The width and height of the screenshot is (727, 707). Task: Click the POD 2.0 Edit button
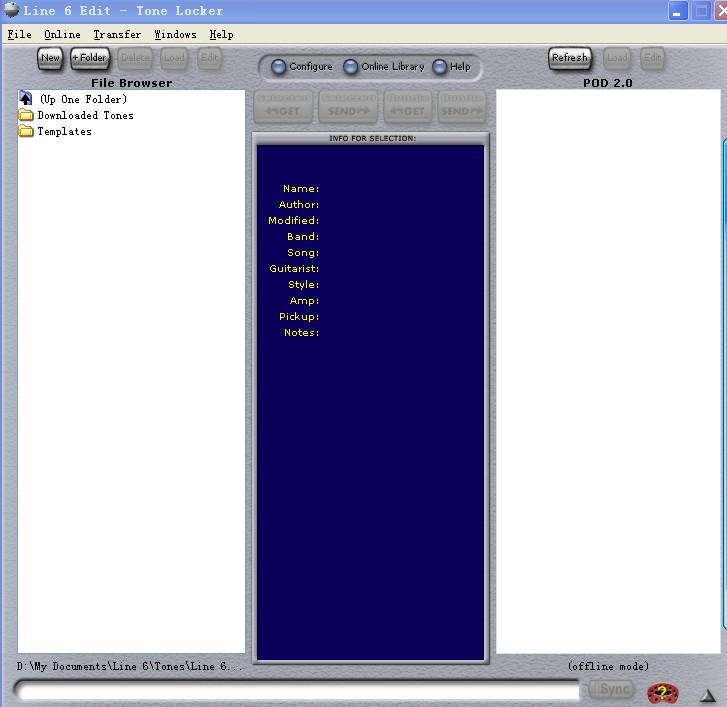pyautogui.click(x=652, y=58)
